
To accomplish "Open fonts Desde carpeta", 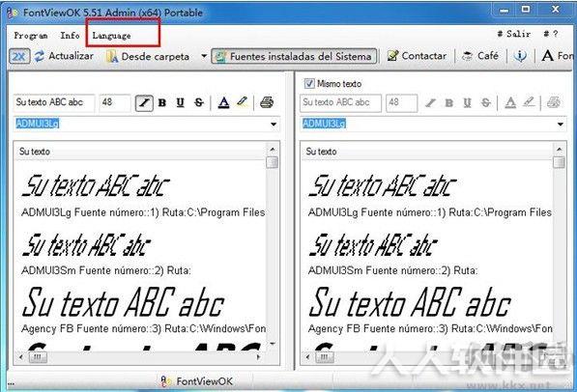I will pyautogui.click(x=148, y=57).
